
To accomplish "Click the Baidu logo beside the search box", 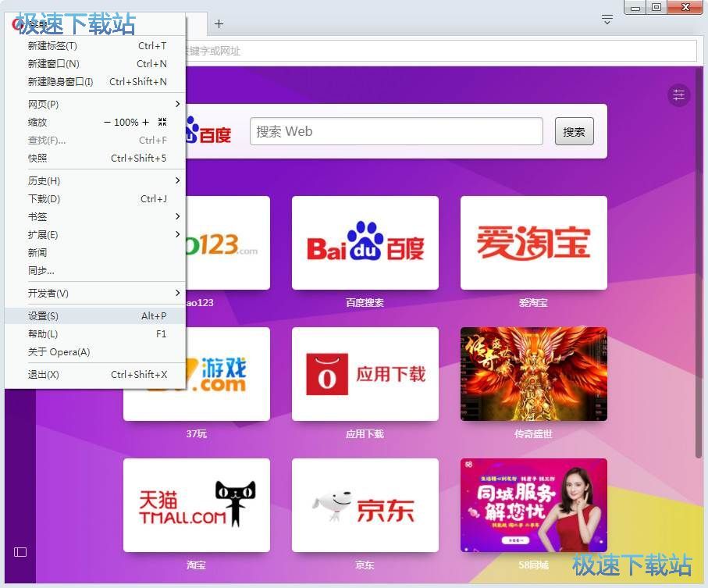I will coord(208,131).
